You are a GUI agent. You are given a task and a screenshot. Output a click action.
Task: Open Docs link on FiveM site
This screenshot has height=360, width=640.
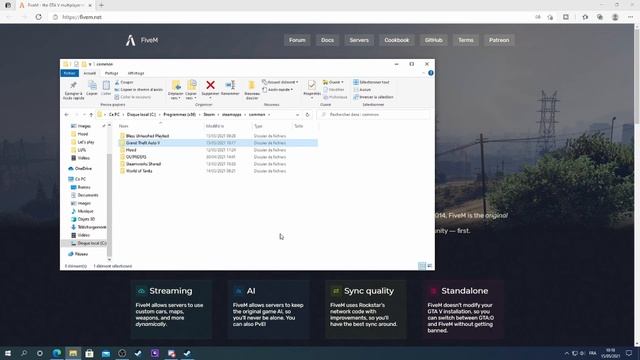327,40
